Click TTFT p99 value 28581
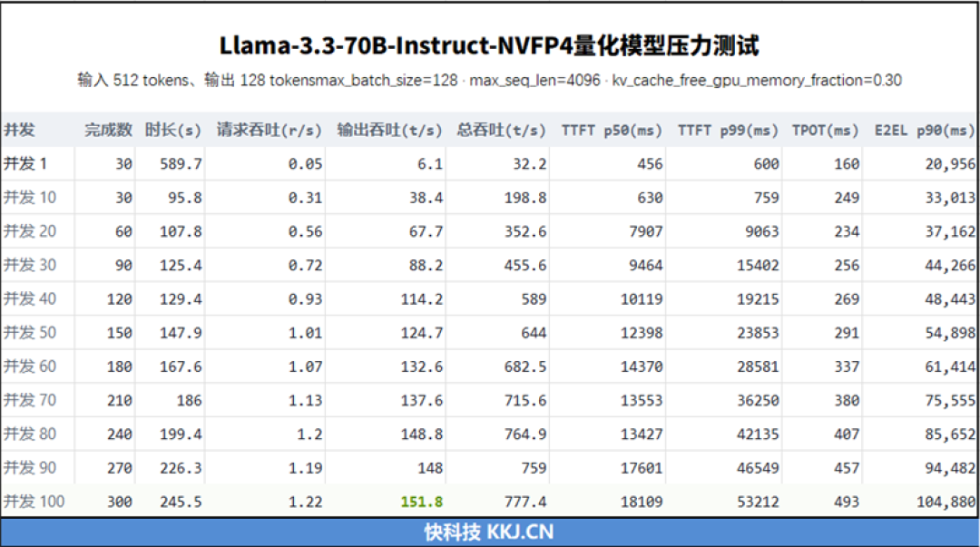The height and width of the screenshot is (547, 980). [x=758, y=367]
